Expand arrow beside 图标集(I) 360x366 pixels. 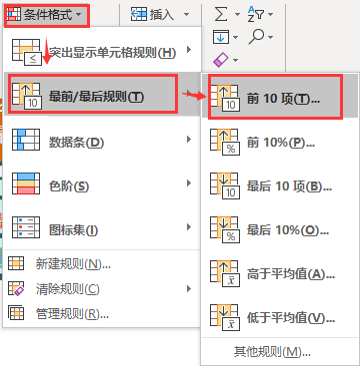pyautogui.click(x=189, y=227)
